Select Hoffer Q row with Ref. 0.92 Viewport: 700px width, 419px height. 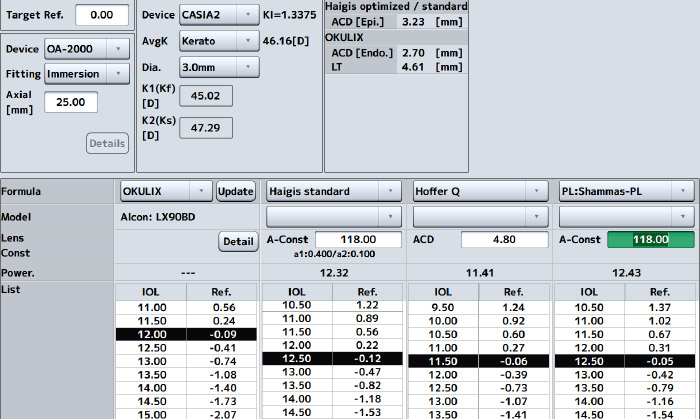point(479,321)
